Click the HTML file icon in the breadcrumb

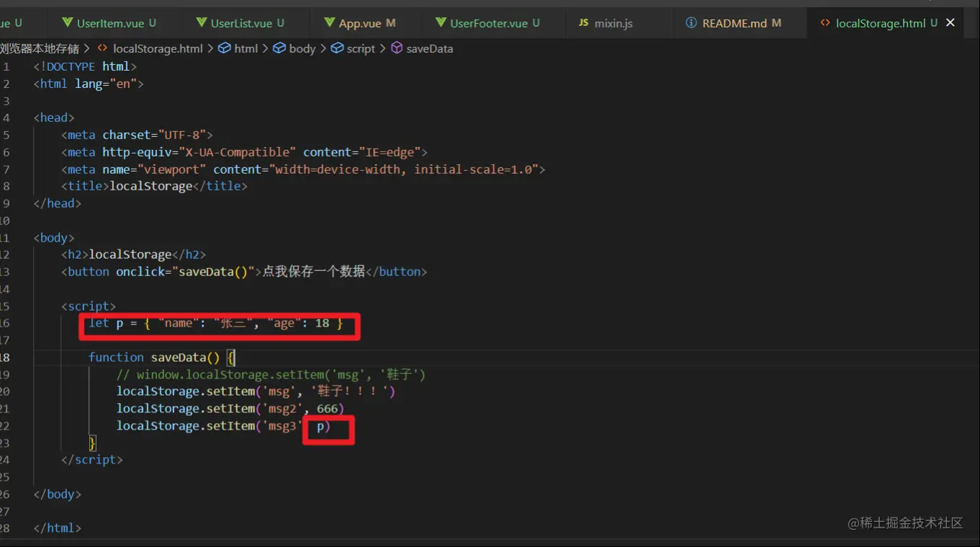click(102, 48)
